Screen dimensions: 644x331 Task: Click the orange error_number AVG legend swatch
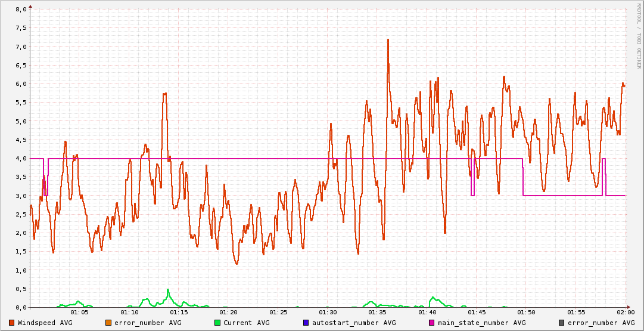click(x=108, y=323)
